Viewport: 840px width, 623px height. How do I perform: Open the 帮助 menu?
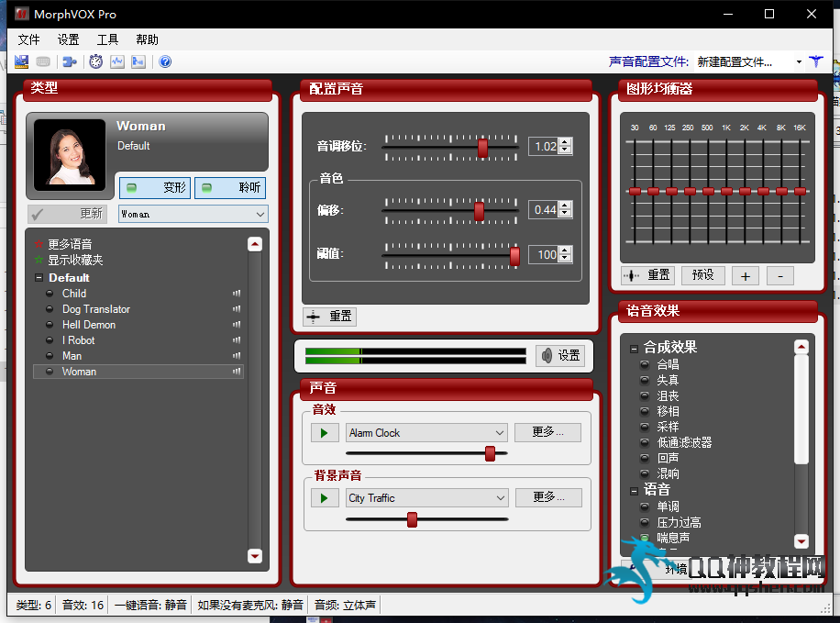pos(147,39)
